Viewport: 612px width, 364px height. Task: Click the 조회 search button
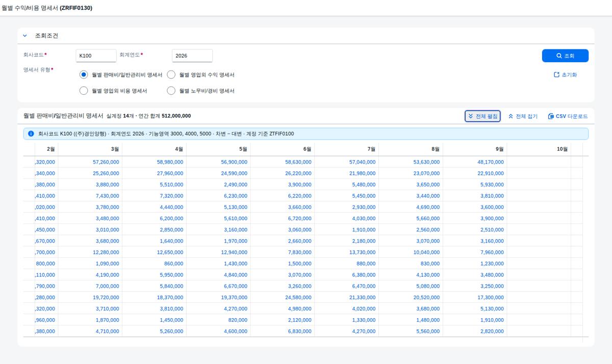tap(565, 56)
